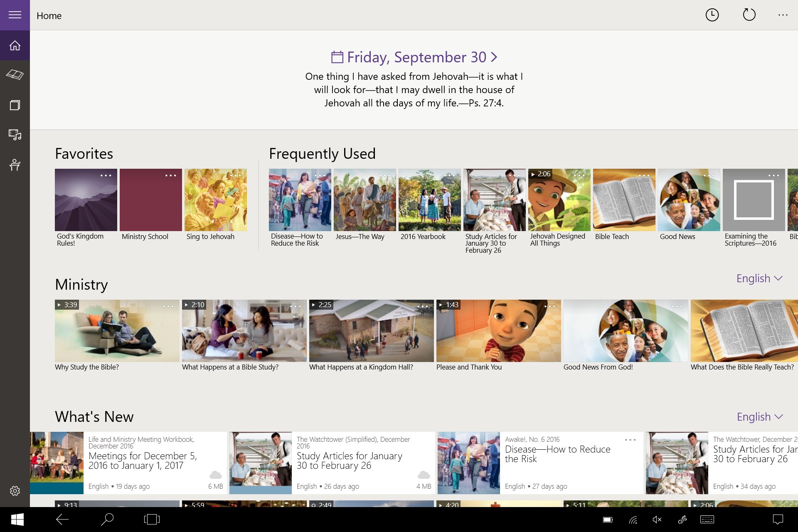Open more options ellipsis in header
Image resolution: width=798 pixels, height=532 pixels.
click(x=783, y=15)
